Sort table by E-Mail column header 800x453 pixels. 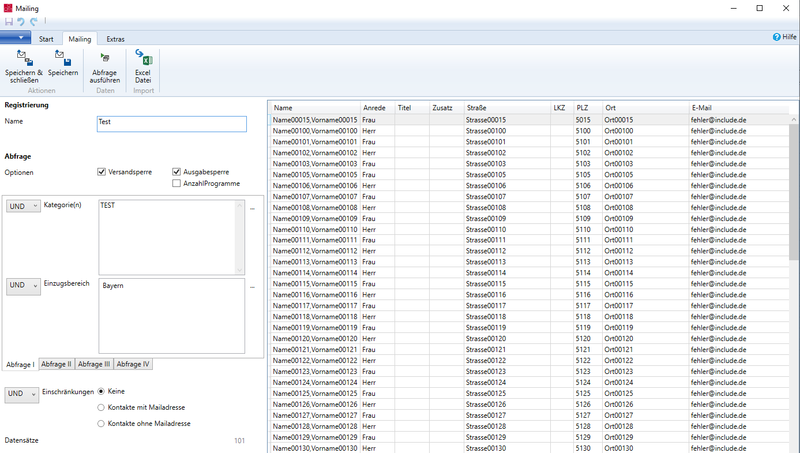point(739,108)
